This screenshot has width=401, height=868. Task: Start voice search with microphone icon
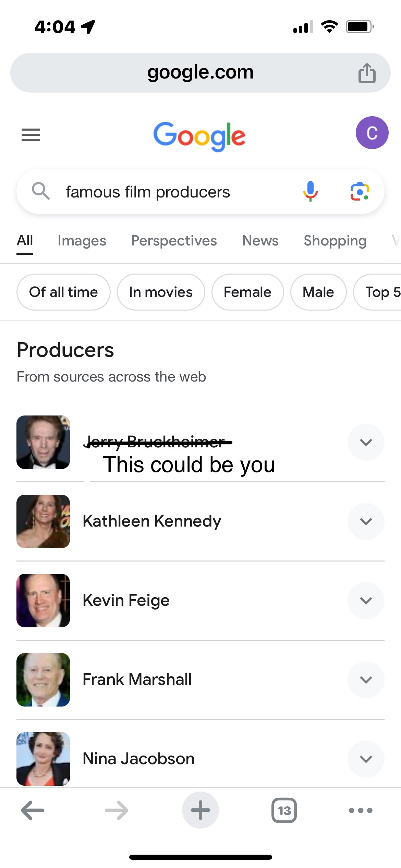[x=310, y=191]
